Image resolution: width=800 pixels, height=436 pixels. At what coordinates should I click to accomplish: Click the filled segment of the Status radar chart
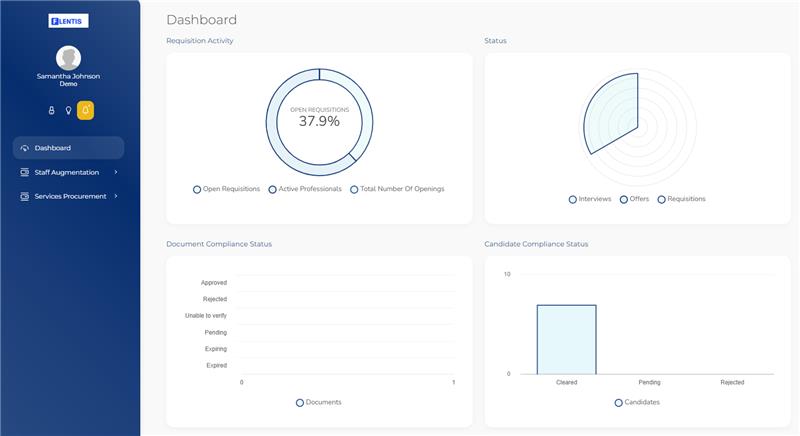point(612,115)
